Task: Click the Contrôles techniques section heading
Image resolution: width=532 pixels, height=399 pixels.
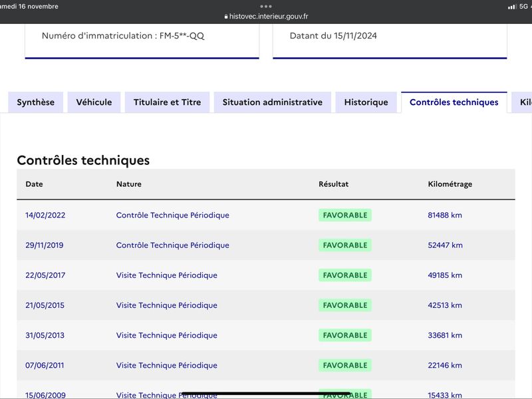Action: [x=83, y=160]
